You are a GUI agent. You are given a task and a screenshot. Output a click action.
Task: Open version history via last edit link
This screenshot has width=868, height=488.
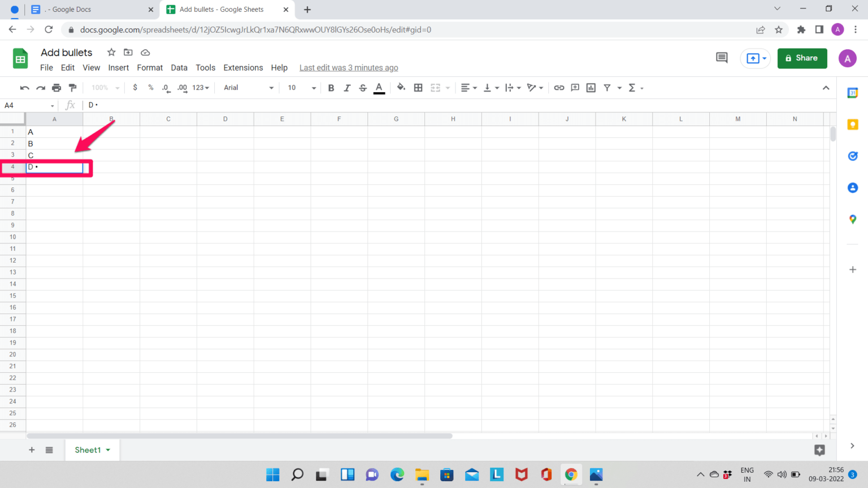(x=349, y=67)
